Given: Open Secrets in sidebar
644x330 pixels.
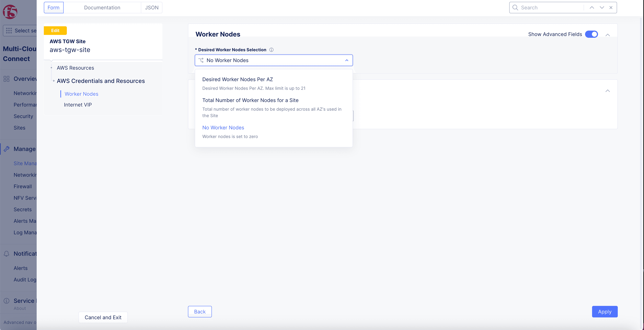Looking at the screenshot, I should point(23,209).
